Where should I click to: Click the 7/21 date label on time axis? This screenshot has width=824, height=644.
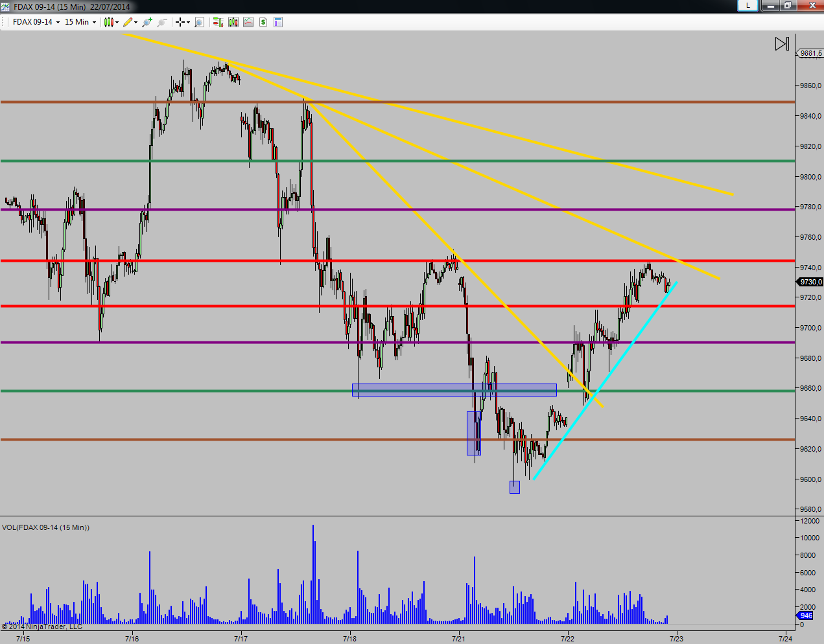459,638
